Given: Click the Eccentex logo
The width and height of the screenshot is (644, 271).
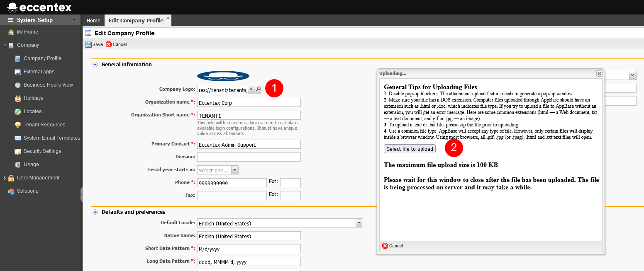Looking at the screenshot, I should coord(39,7).
